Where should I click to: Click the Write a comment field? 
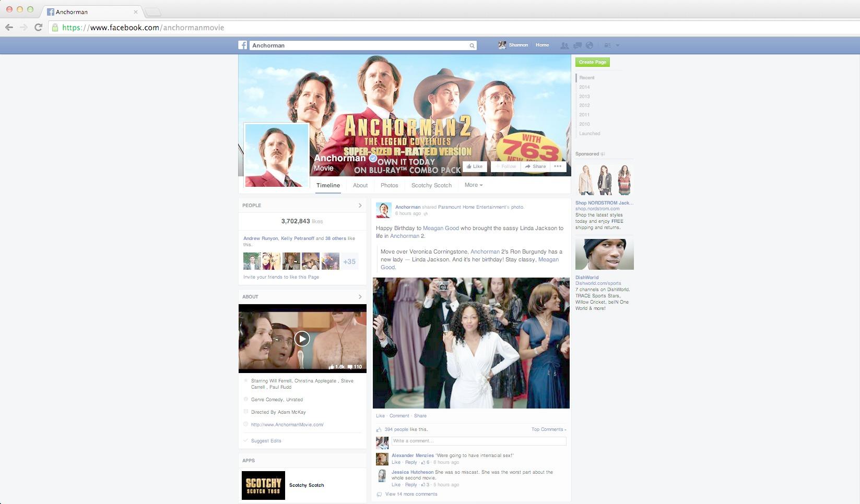479,441
